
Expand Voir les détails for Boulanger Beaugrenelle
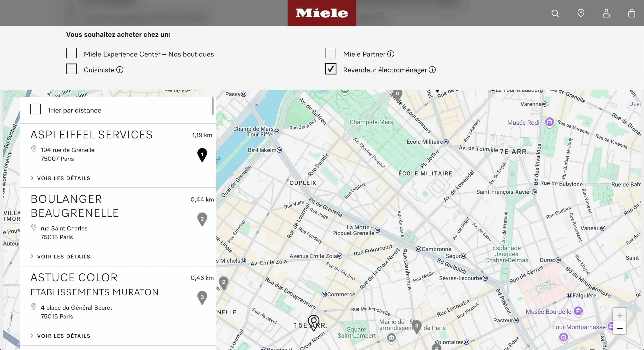[x=60, y=257]
